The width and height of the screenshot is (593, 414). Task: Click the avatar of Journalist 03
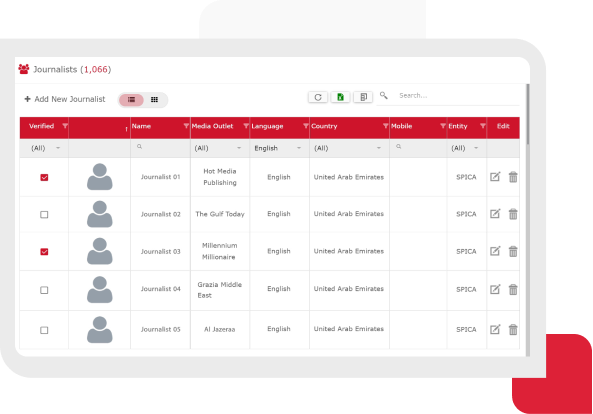tap(100, 251)
